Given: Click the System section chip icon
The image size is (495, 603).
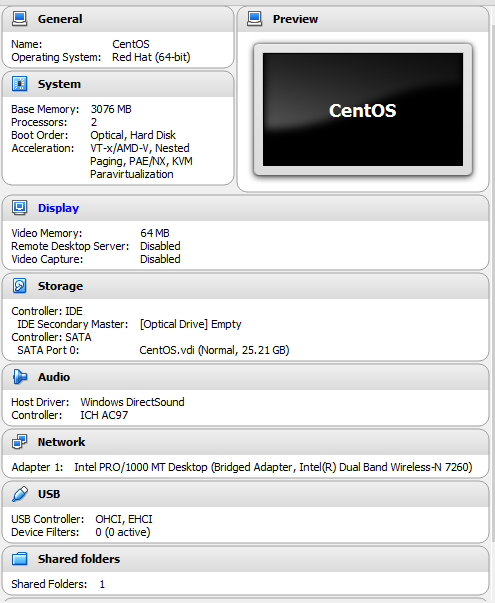Looking at the screenshot, I should (x=19, y=83).
